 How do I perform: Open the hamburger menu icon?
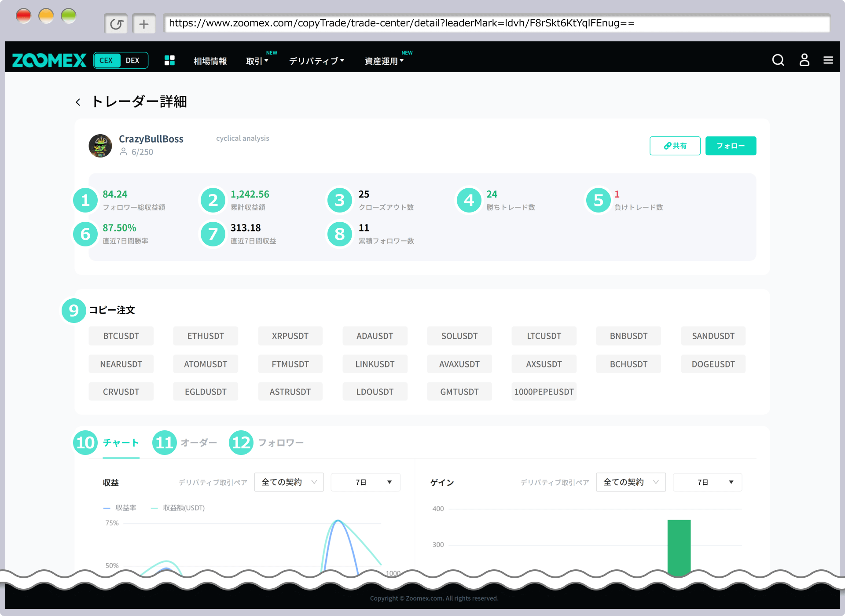pyautogui.click(x=828, y=60)
